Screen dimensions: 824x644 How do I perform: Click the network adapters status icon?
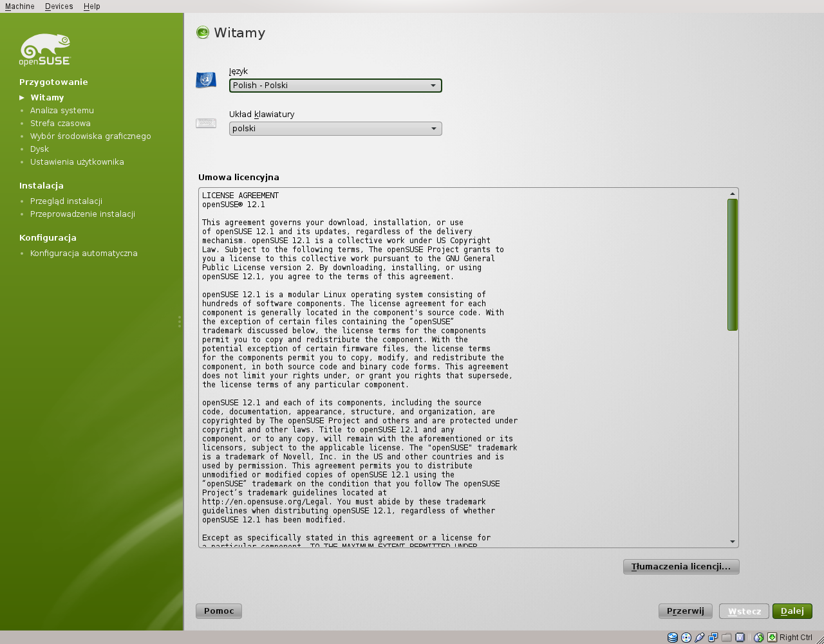point(713,638)
